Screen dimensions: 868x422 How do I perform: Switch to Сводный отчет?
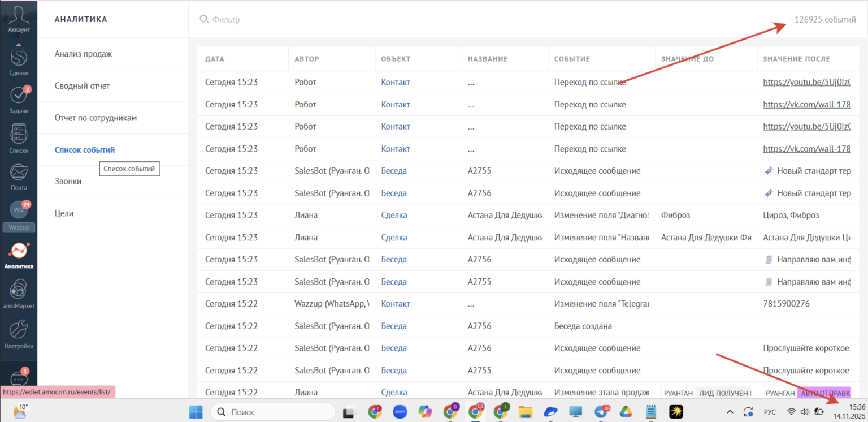pos(83,86)
